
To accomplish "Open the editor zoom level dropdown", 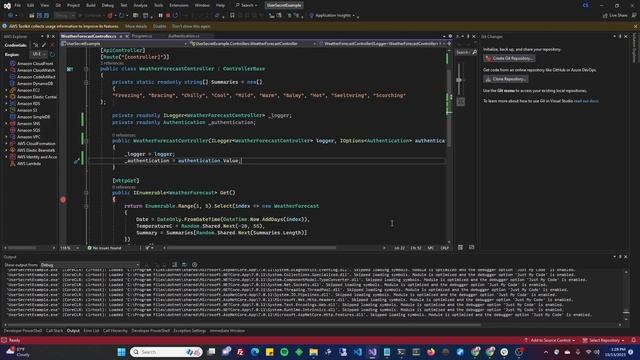I will coord(70,248).
